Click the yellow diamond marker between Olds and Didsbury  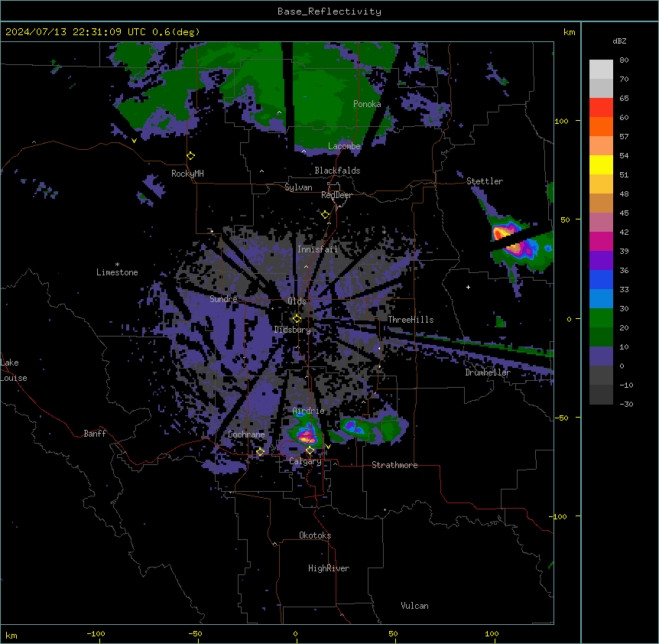[297, 319]
